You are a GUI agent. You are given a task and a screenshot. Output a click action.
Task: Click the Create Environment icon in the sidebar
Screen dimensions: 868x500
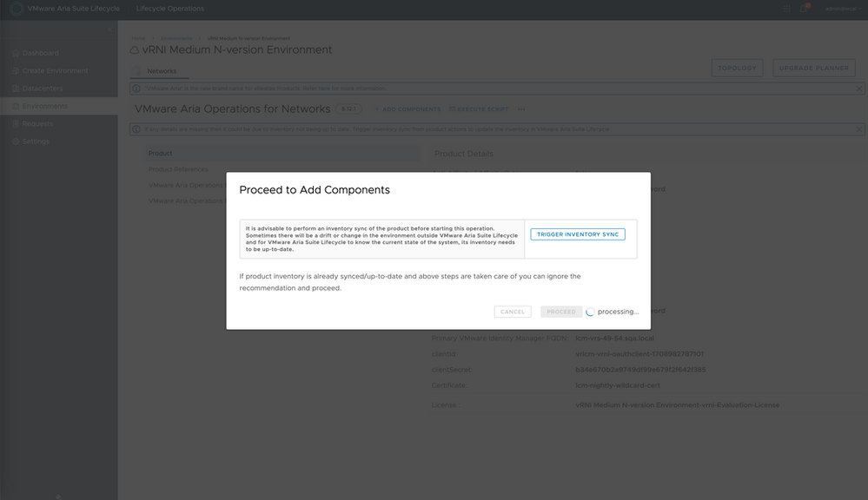point(16,71)
